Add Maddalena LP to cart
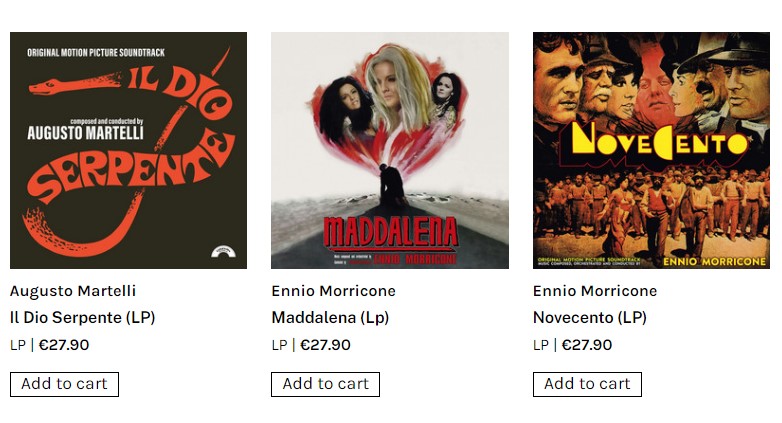 326,384
